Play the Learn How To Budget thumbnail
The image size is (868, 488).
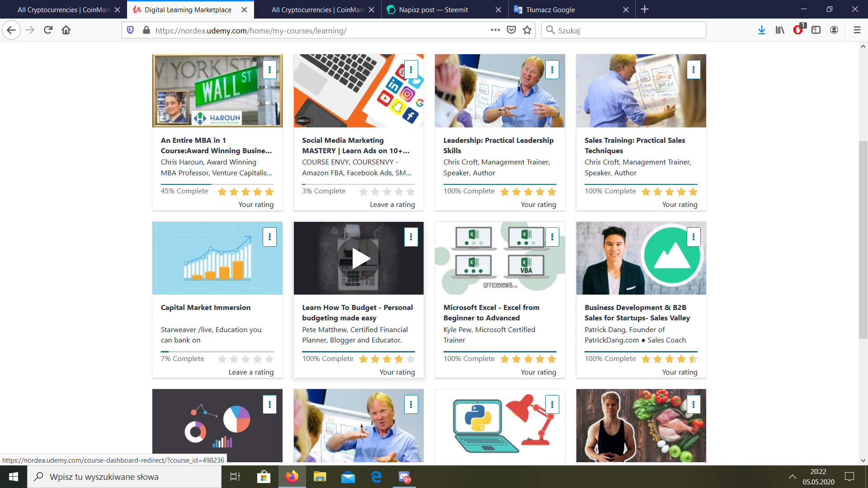click(x=359, y=258)
